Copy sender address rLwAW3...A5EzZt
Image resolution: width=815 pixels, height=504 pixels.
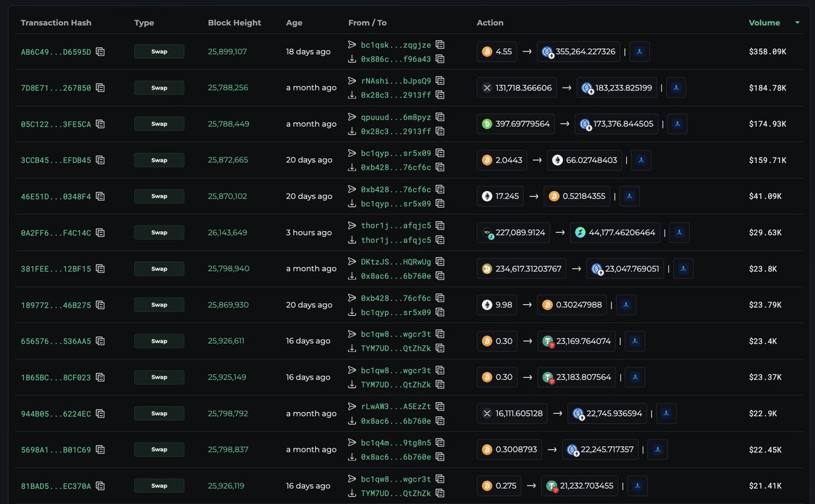[440, 406]
